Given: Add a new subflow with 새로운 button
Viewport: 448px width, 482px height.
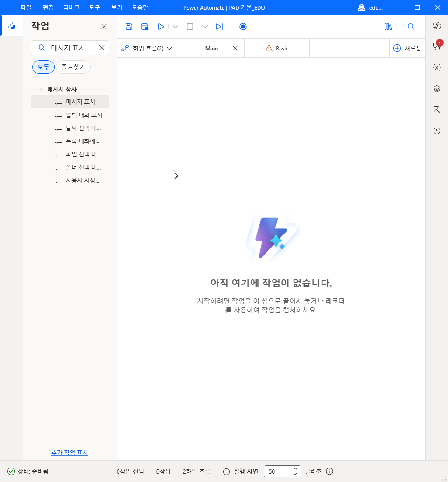Looking at the screenshot, I should 407,48.
